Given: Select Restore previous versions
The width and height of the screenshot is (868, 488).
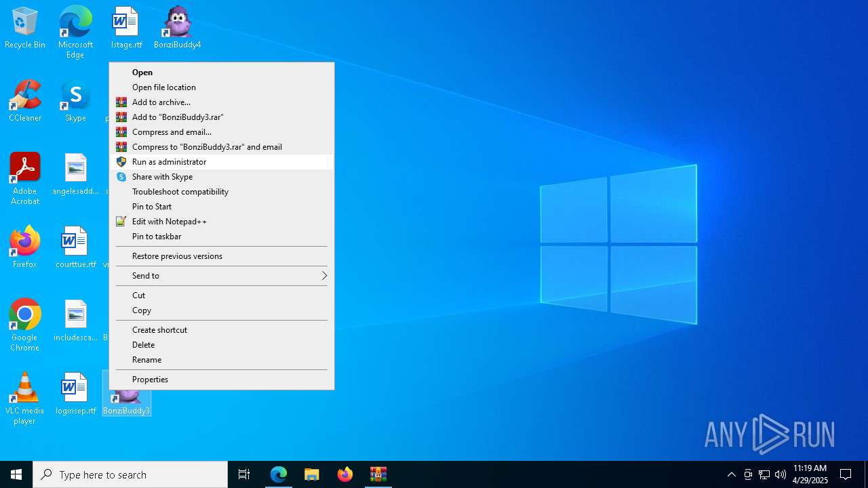Looking at the screenshot, I should (x=222, y=256).
